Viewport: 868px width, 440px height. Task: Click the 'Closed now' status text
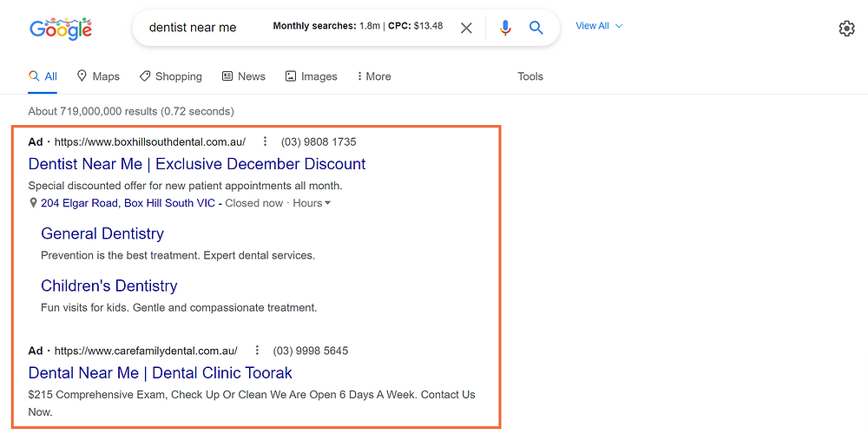pos(254,203)
